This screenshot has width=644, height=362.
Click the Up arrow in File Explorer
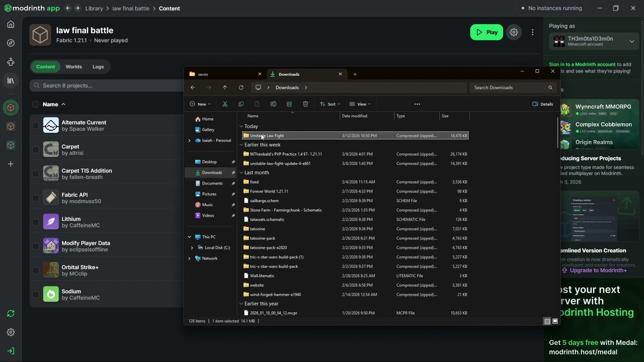[x=225, y=87]
